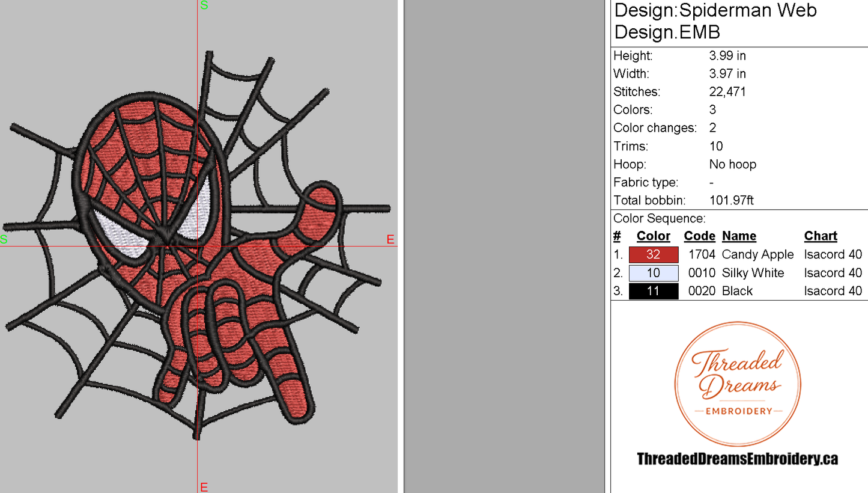Click the Width label
868x493 pixels.
click(x=631, y=74)
